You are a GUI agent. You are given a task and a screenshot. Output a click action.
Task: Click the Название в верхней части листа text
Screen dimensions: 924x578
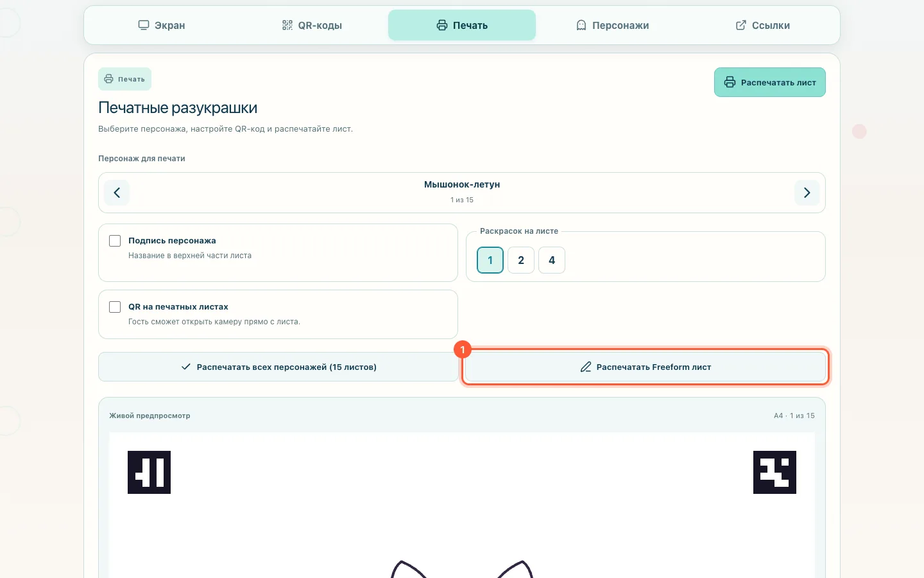(190, 256)
